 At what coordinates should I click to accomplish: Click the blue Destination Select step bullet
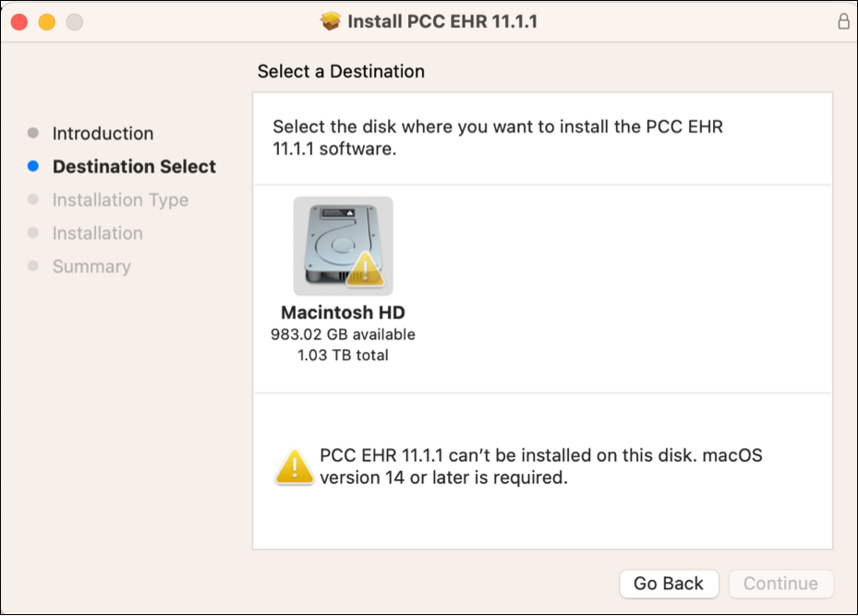tap(33, 166)
